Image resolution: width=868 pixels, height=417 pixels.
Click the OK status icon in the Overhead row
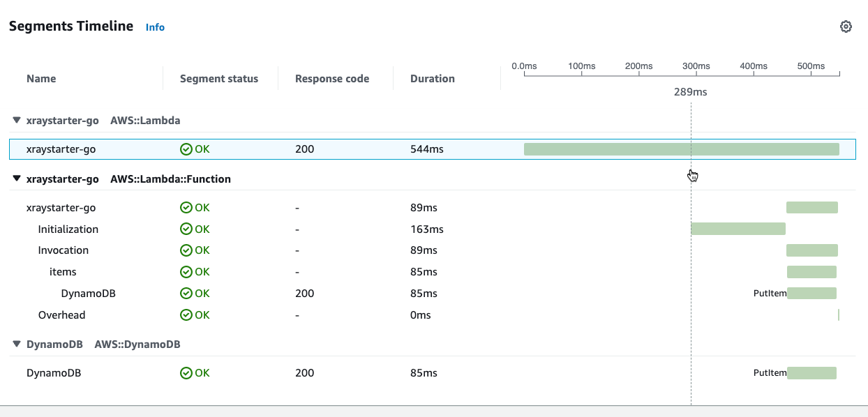[x=186, y=314]
